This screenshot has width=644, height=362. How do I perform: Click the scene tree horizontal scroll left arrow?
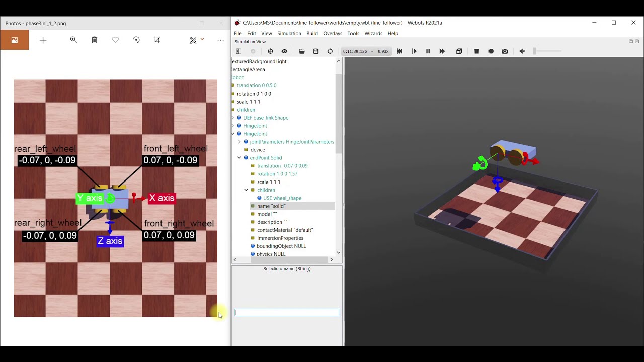pyautogui.click(x=235, y=260)
